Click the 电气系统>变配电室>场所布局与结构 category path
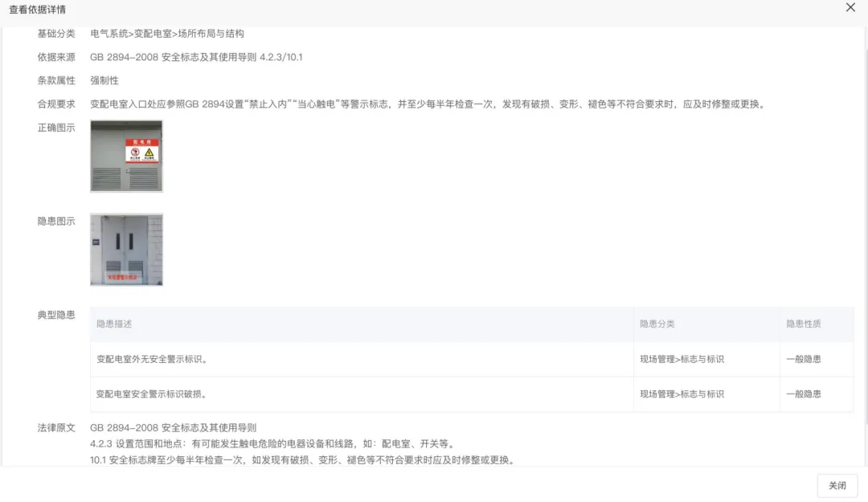The image size is (868, 502). point(167,34)
